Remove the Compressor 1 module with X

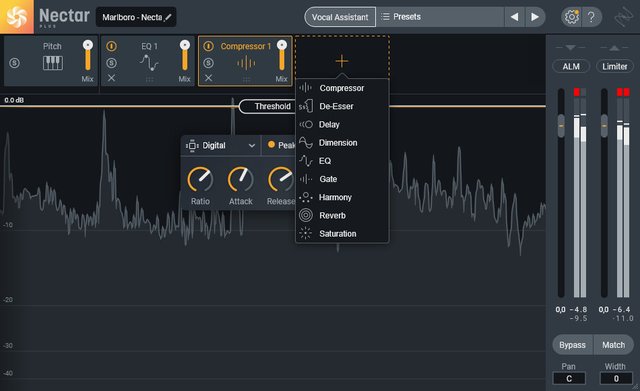(208, 78)
